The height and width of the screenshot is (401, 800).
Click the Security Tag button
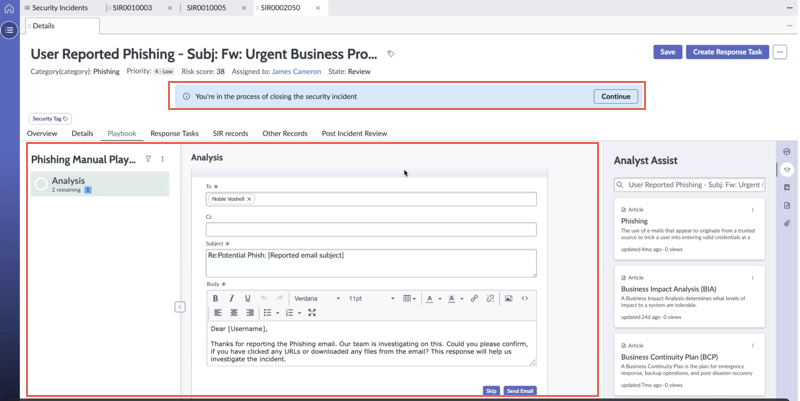(x=50, y=118)
